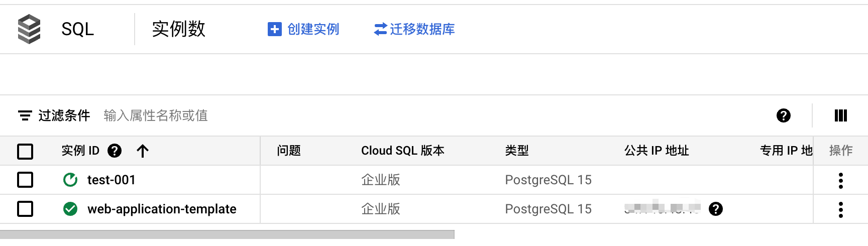Image resolution: width=868 pixels, height=246 pixels.
Task: Click the help icon next to public IP
Action: tap(716, 209)
